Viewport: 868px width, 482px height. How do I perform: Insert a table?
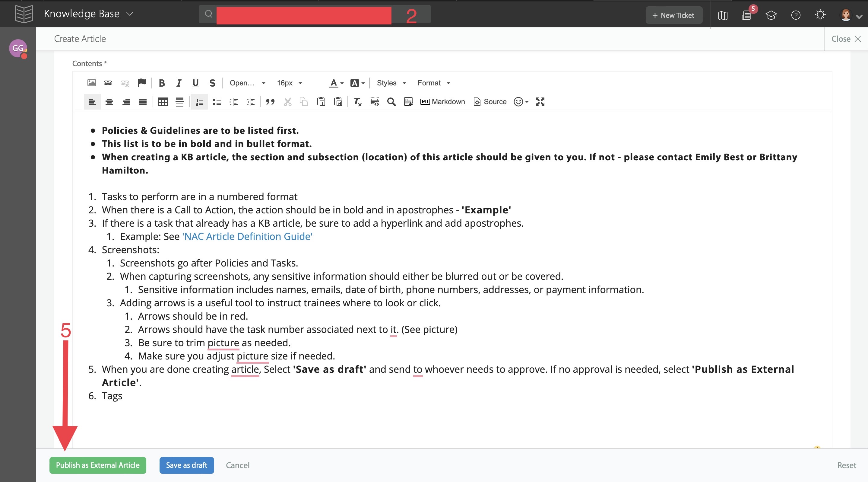163,102
